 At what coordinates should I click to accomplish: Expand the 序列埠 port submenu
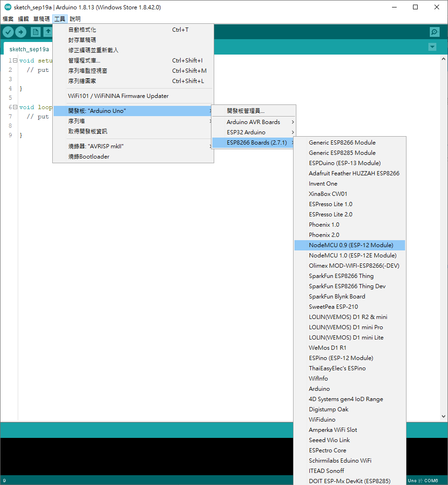133,121
